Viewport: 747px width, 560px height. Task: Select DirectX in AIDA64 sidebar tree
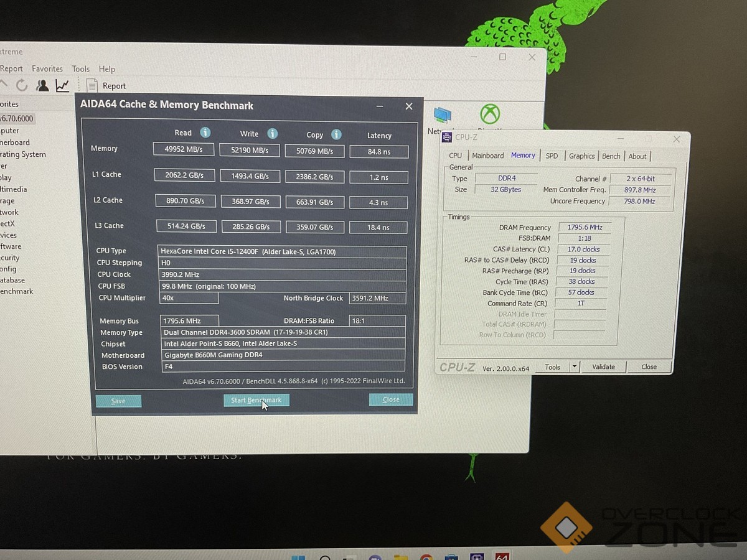pos(7,223)
